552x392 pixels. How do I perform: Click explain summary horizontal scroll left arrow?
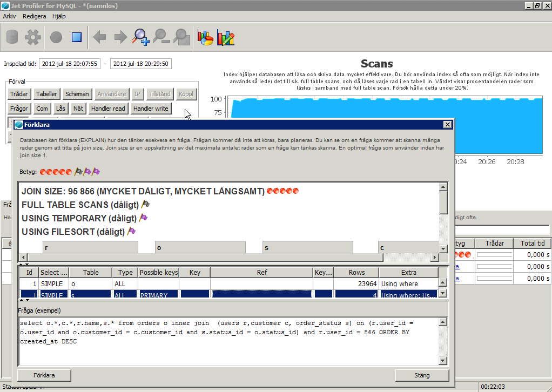(23, 257)
